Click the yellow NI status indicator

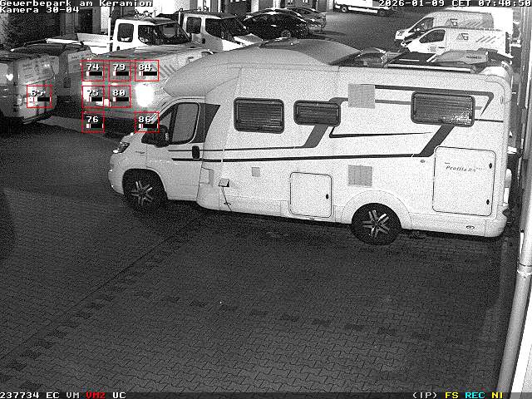coord(497,395)
